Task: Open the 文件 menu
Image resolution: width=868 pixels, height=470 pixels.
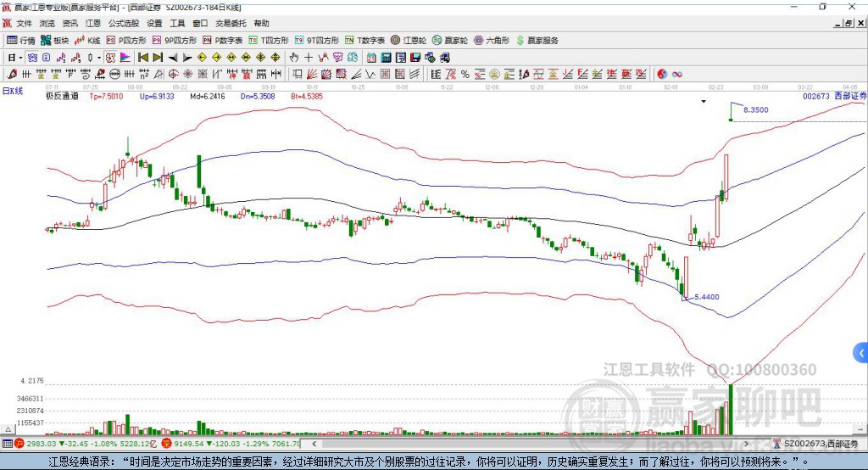Action: [x=24, y=23]
